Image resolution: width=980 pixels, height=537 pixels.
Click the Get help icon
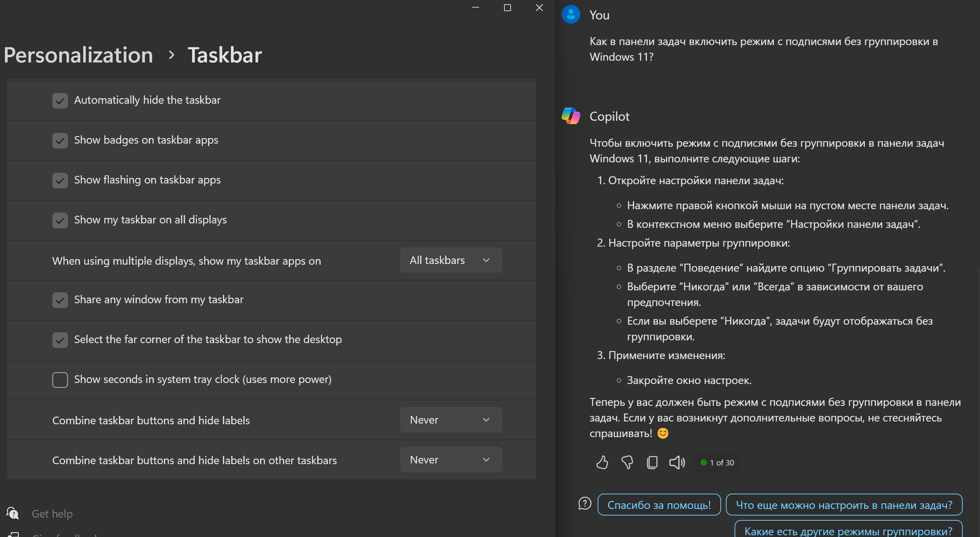point(12,513)
